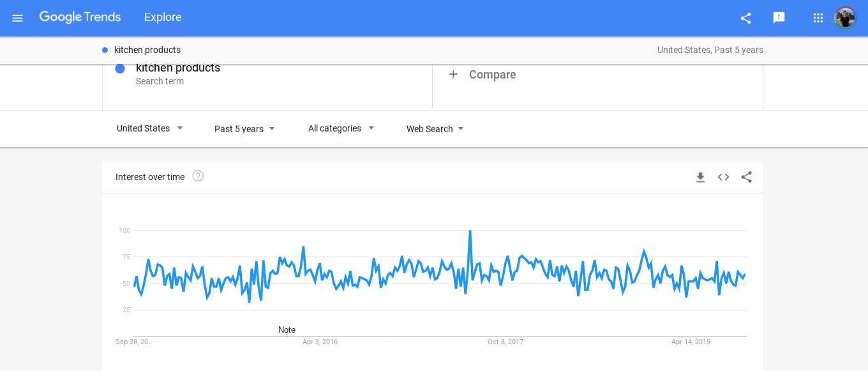Expand the All categories dropdown
Screen dimensions: 868x371
click(x=341, y=128)
